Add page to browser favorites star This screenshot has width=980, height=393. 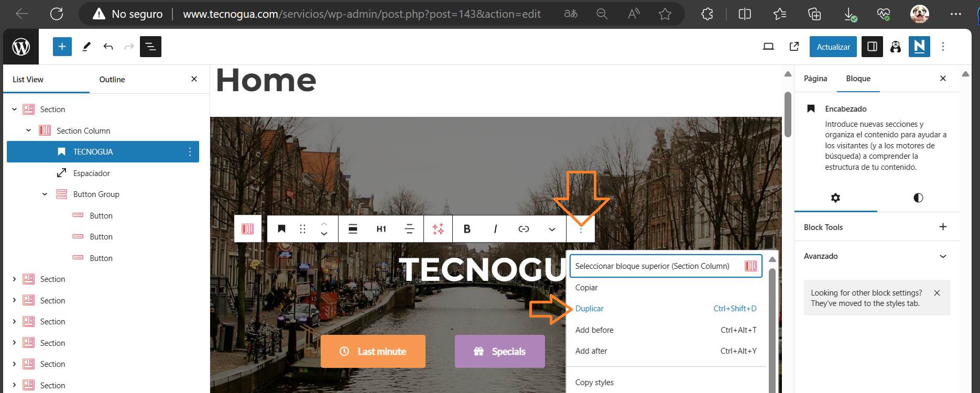point(665,14)
